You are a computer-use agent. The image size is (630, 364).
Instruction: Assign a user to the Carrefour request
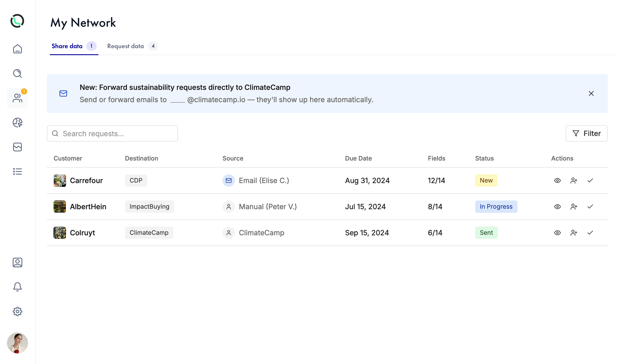[574, 180]
